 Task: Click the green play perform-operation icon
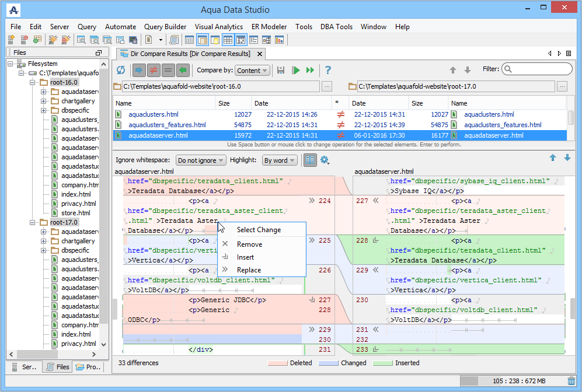(x=296, y=70)
